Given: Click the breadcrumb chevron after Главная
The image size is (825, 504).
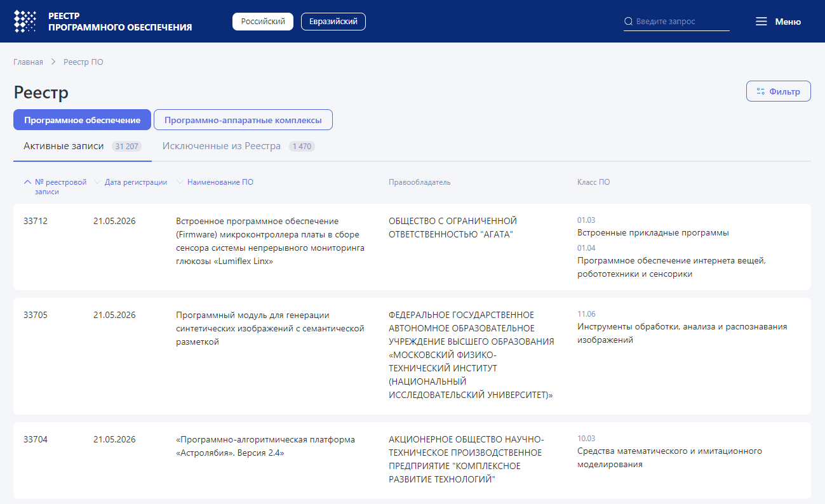Looking at the screenshot, I should 53,62.
